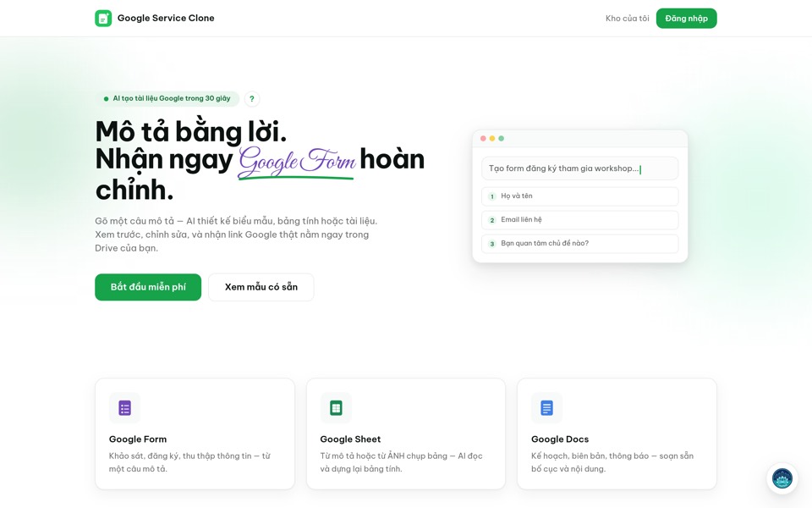Click the green Google Service Clone logo icon

[x=103, y=18]
